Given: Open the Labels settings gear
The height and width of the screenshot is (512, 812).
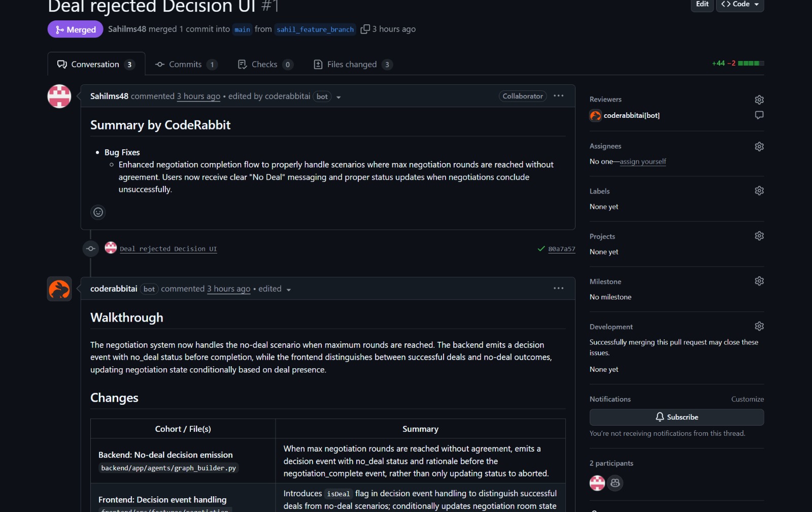Looking at the screenshot, I should coord(759,190).
